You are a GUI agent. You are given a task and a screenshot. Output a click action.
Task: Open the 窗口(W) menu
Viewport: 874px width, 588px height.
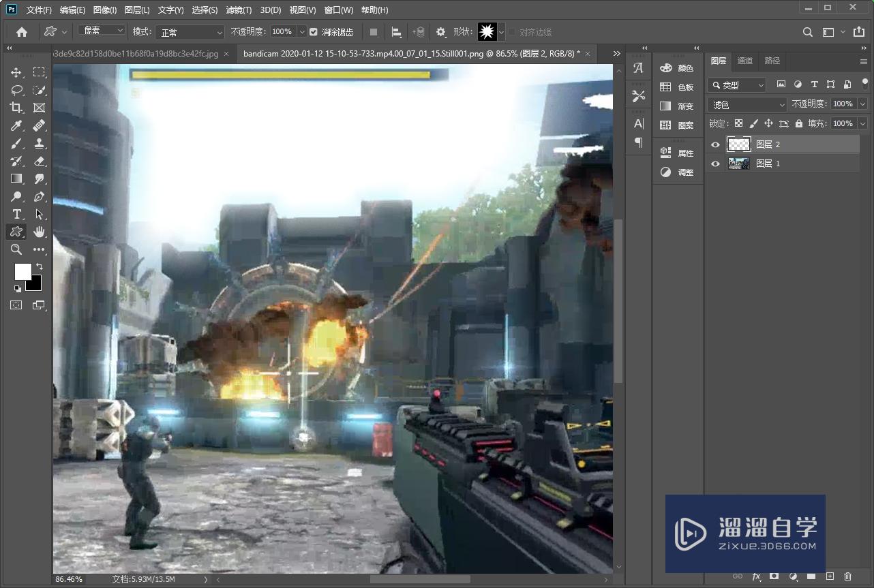(339, 10)
